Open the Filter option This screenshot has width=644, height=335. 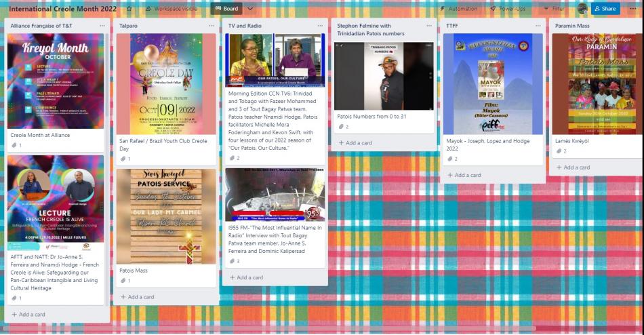pos(554,8)
